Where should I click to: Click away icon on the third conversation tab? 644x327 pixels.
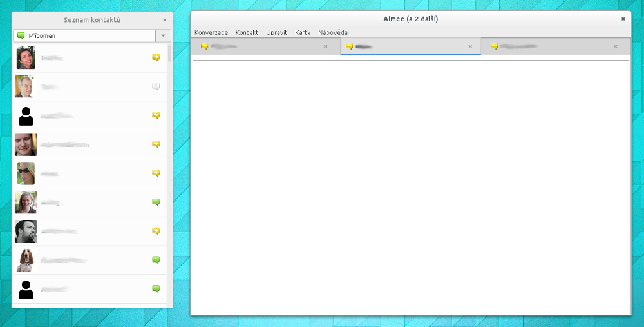[494, 46]
